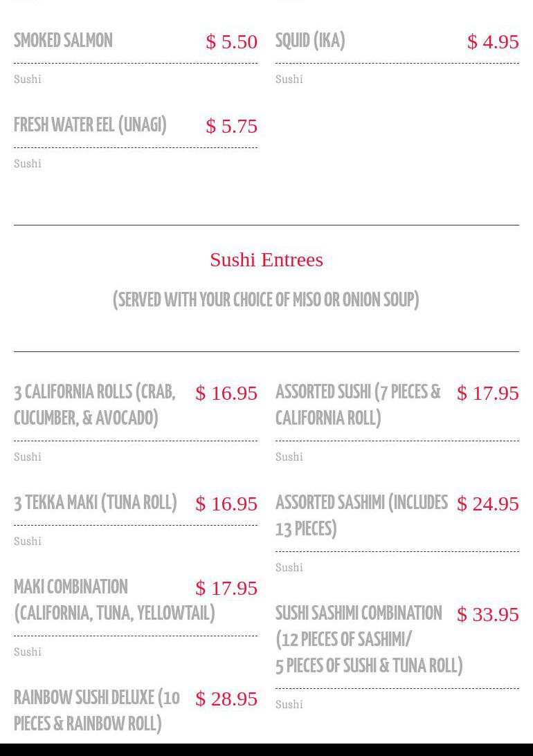This screenshot has width=533, height=756.
Task: Click the Sushi Entrees section heading
Action: (266, 259)
